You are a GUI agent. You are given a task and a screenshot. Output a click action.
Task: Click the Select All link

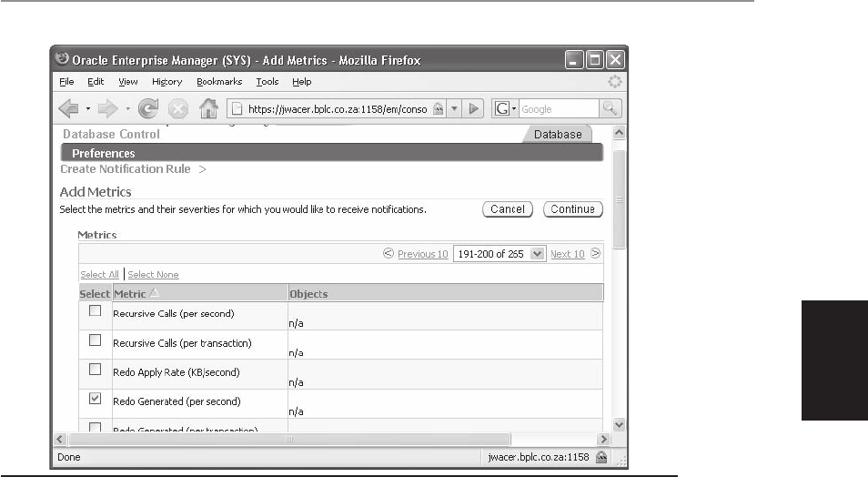100,274
